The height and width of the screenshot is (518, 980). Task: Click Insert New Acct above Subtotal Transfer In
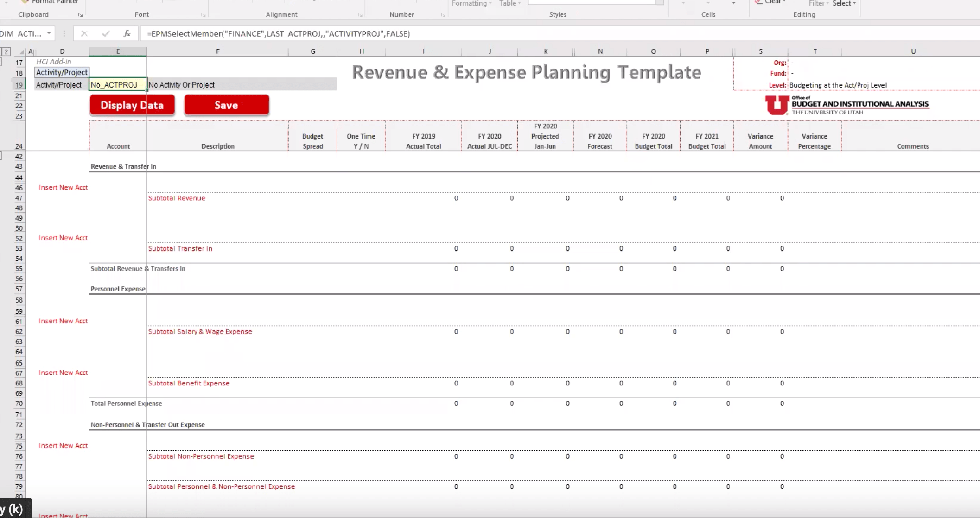coord(63,238)
